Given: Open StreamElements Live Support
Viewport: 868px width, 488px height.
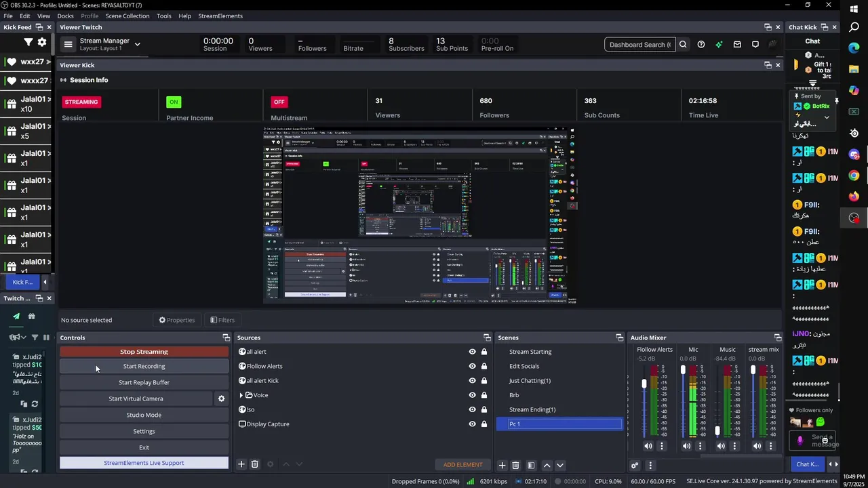Looking at the screenshot, I should (x=144, y=463).
